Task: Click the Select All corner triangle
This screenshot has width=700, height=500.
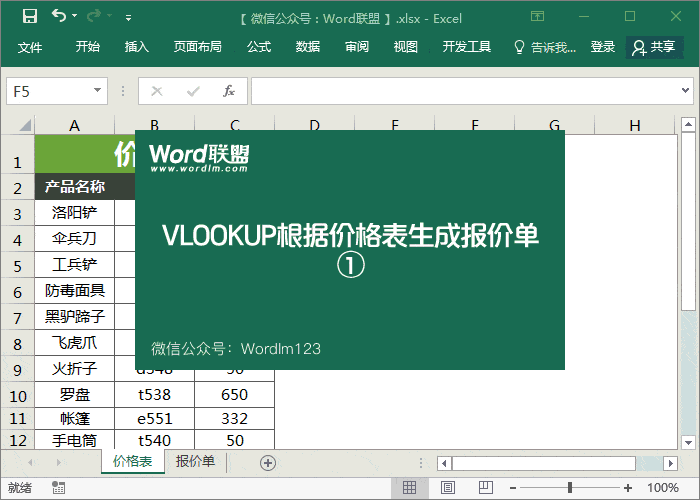Action: (x=25, y=125)
